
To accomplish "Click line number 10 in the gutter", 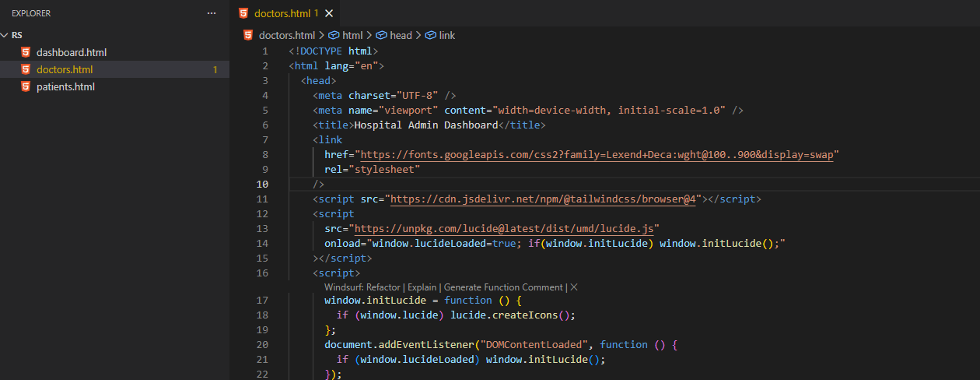I will 262,184.
